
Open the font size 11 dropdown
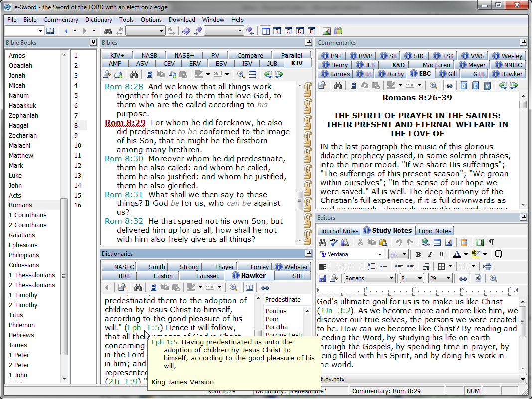(x=404, y=255)
